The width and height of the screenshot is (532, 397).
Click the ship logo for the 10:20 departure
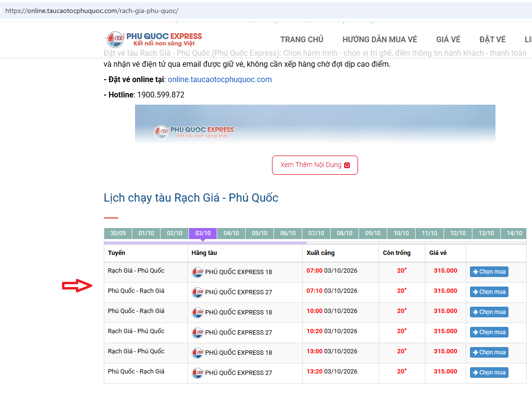tap(198, 332)
